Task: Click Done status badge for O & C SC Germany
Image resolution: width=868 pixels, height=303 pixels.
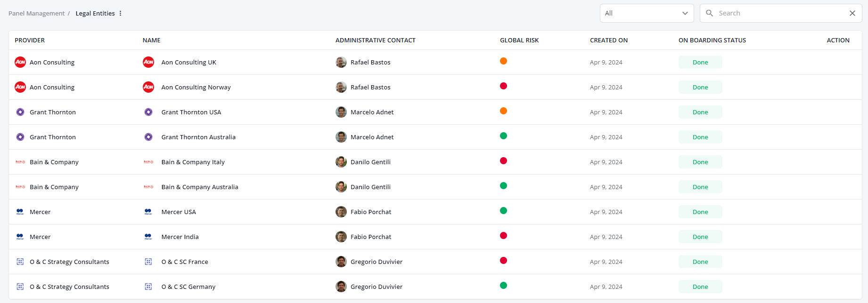Action: point(700,287)
